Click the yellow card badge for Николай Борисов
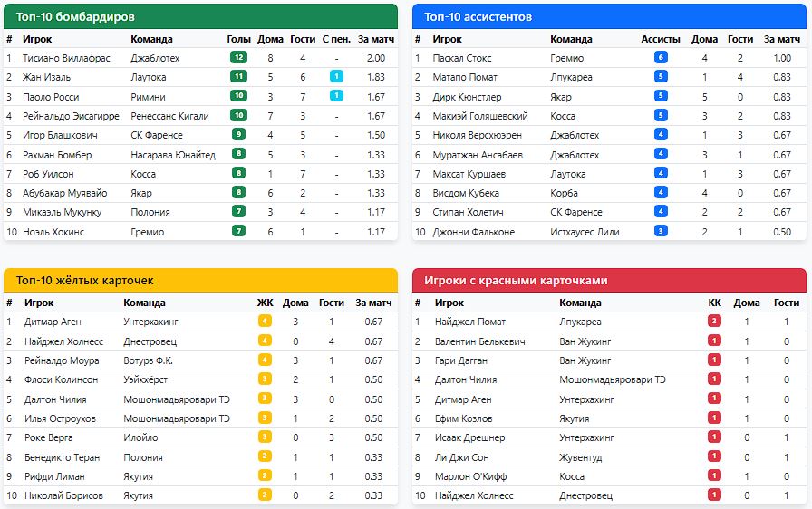This screenshot has width=812, height=509. coord(265,495)
